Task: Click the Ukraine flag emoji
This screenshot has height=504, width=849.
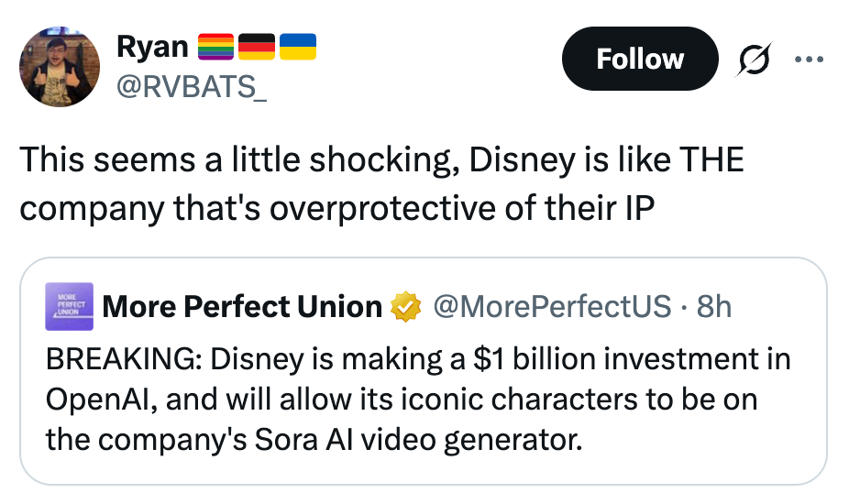Action: 298,46
